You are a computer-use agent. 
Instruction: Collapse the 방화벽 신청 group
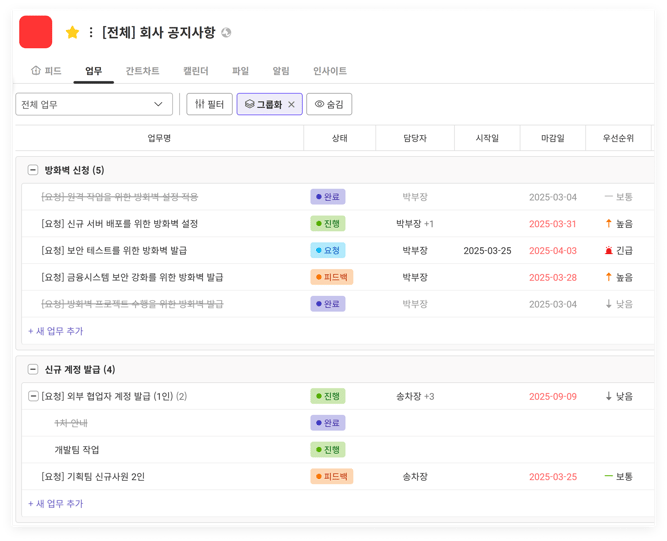pos(33,170)
